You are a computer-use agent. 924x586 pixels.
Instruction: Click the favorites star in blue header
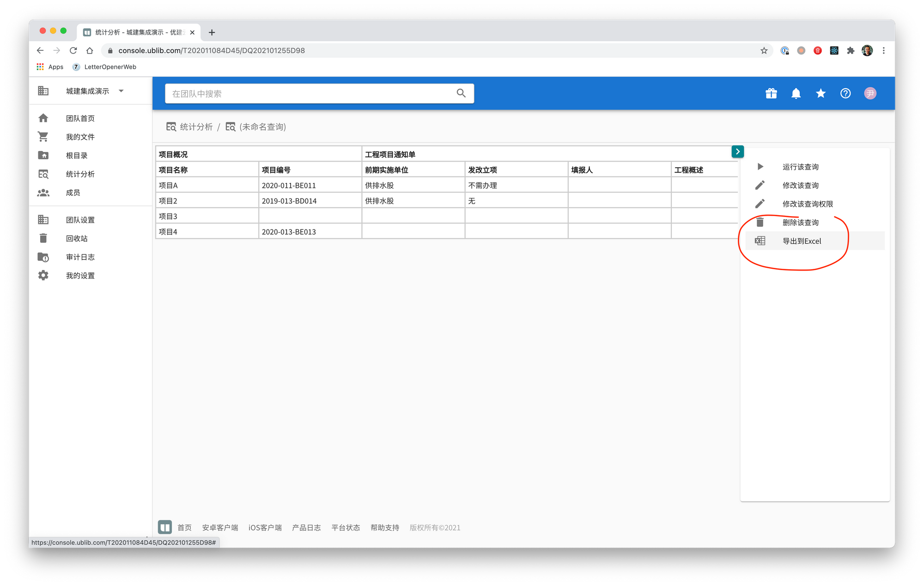pyautogui.click(x=821, y=94)
